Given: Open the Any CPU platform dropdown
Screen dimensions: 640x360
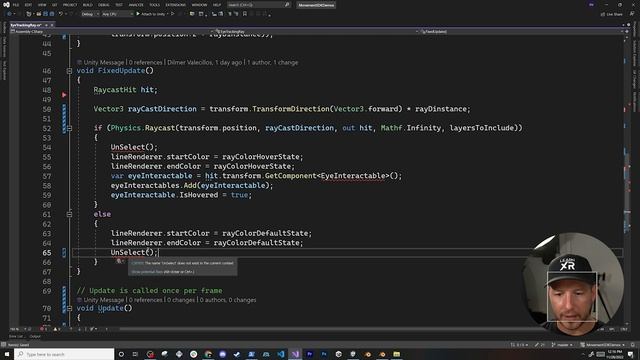Looking at the screenshot, I should click(x=117, y=14).
